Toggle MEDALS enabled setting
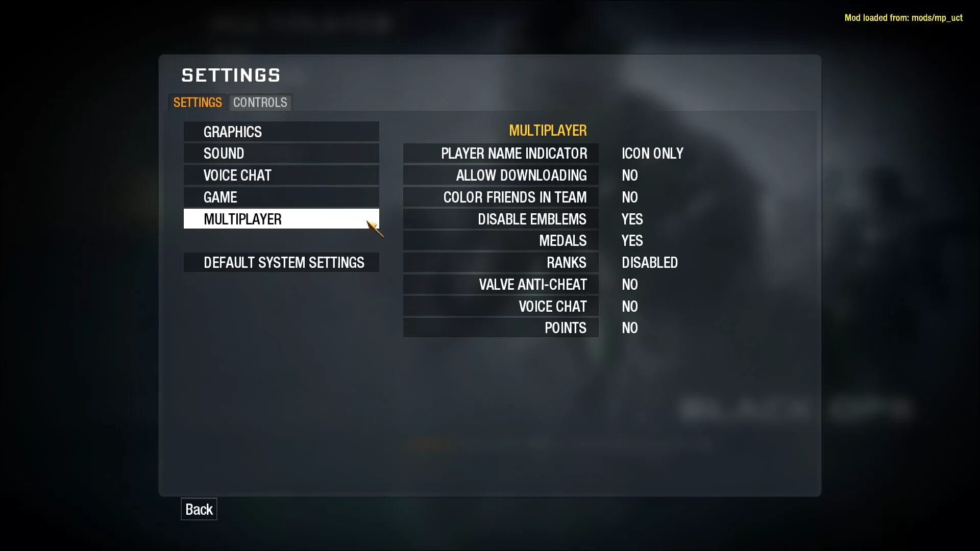This screenshot has height=551, width=980. 631,241
